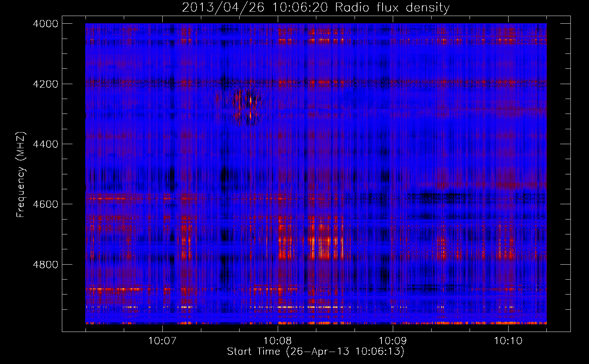The image size is (589, 364).
Task: Click the plot title "2013/04/26 10:06:20 Radio flux density"
Action: tap(316, 7)
